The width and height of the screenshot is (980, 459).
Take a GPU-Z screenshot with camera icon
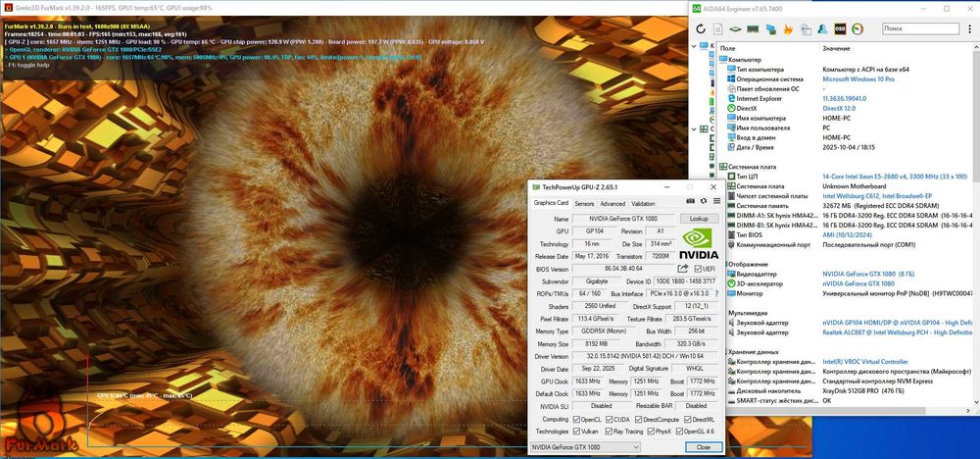coord(690,201)
